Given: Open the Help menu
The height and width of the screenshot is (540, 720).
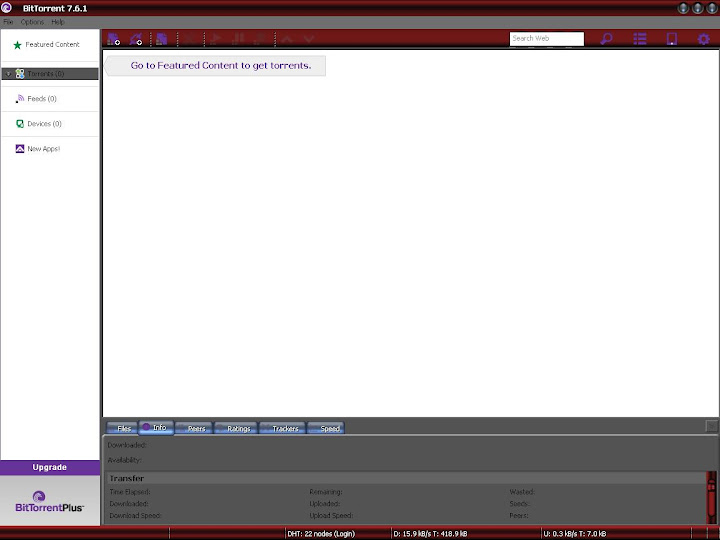Looking at the screenshot, I should click(58, 22).
